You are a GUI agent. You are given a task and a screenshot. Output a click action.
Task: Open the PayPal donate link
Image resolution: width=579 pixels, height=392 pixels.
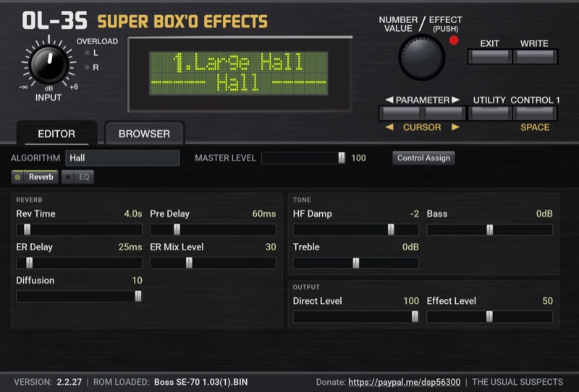click(405, 382)
